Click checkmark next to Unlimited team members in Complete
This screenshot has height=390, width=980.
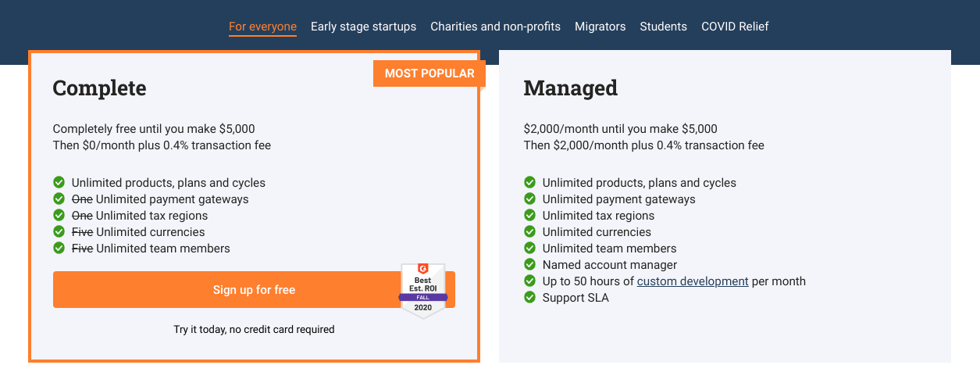[59, 249]
